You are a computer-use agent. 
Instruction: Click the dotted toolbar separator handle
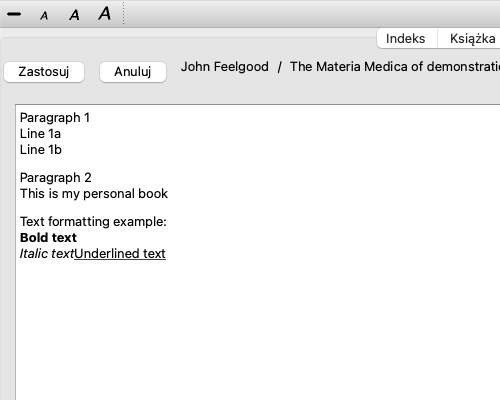click(x=123, y=13)
